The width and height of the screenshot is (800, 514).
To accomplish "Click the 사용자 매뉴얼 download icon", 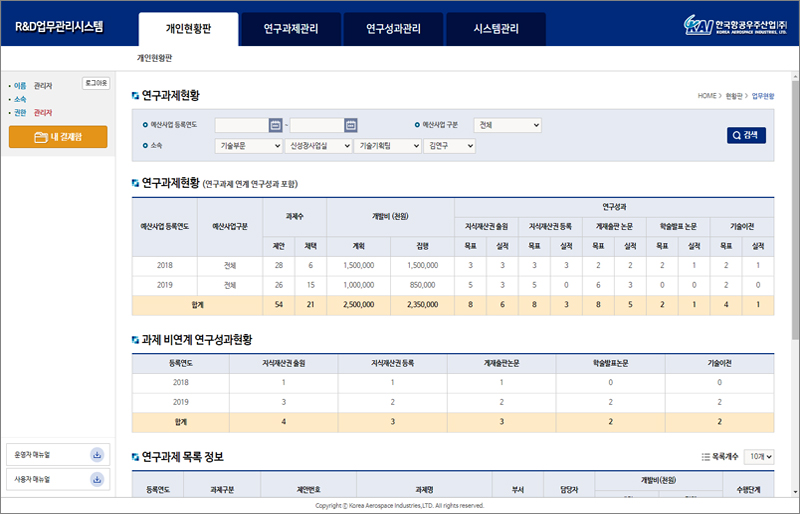I will click(x=97, y=479).
